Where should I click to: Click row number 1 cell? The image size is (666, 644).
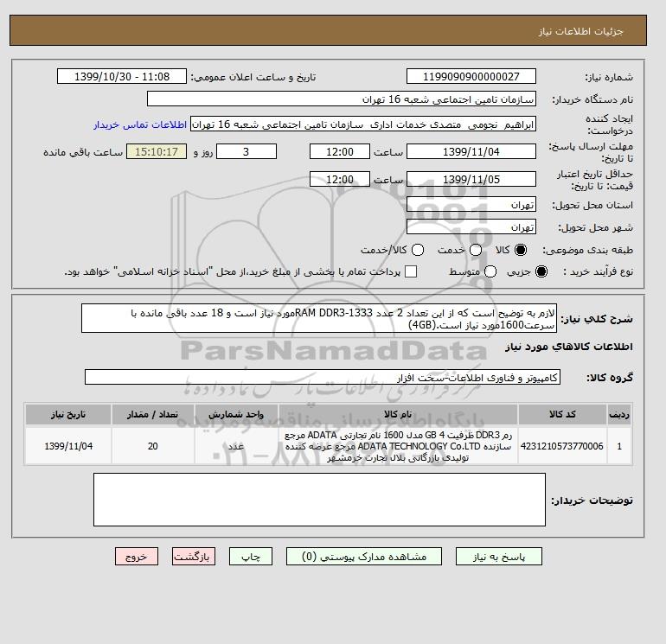click(x=619, y=446)
